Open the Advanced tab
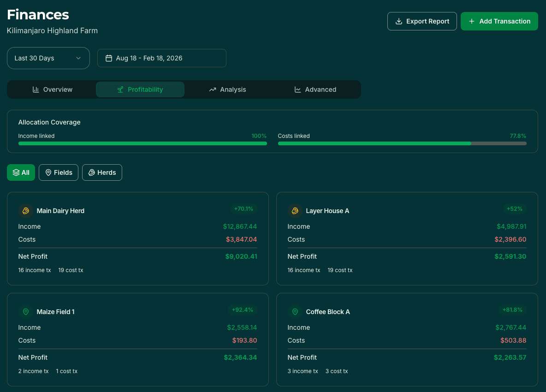The width and height of the screenshot is (546, 392). pyautogui.click(x=315, y=89)
